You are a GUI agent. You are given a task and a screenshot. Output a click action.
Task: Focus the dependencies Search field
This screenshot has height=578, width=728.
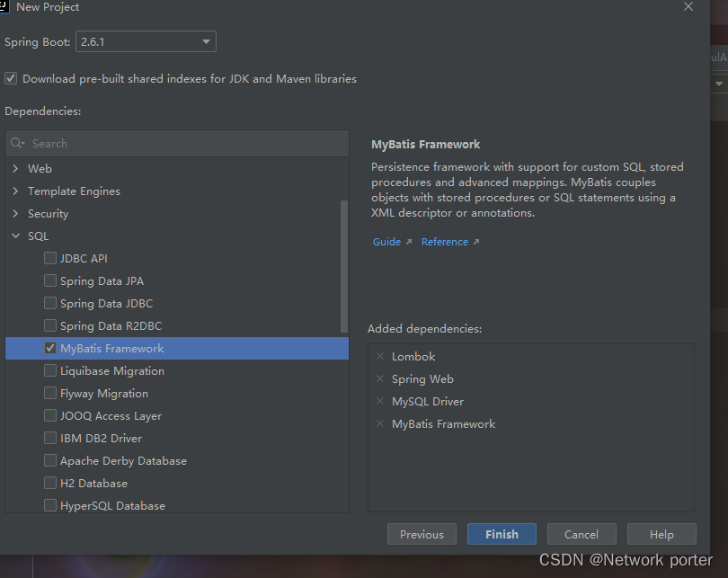(177, 144)
